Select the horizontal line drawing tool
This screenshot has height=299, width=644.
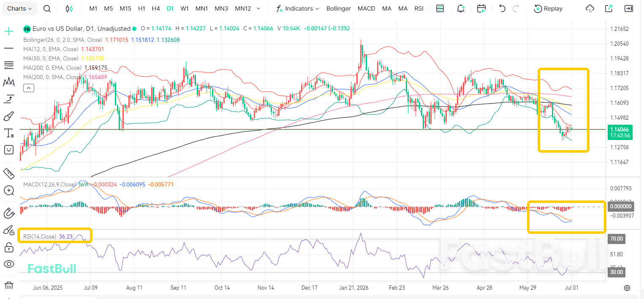[x=9, y=48]
